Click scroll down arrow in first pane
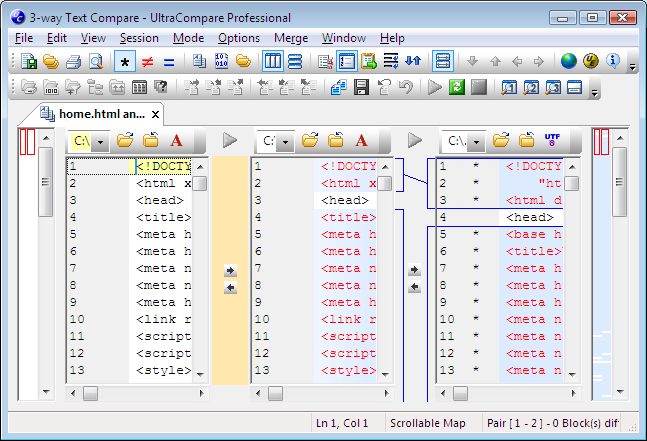This screenshot has width=647, height=441. (200, 375)
